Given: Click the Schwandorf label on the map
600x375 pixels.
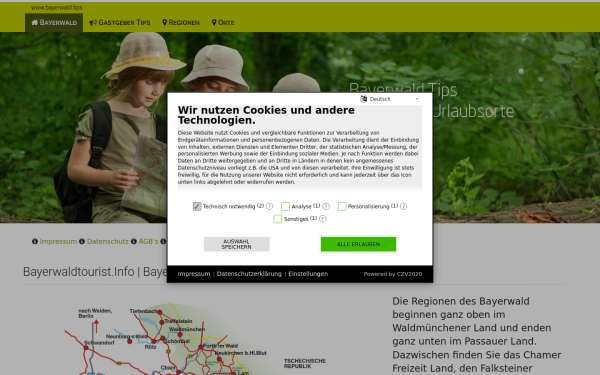Looking at the screenshot, I should click(99, 342).
